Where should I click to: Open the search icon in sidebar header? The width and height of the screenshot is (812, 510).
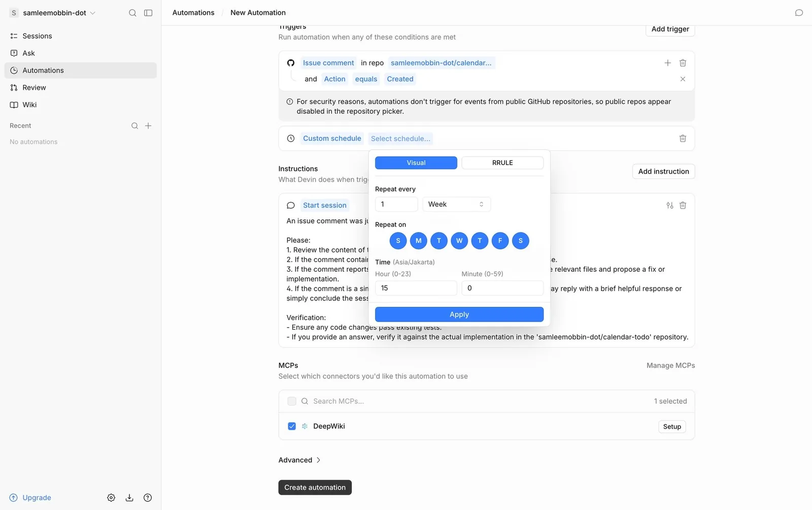coord(132,13)
